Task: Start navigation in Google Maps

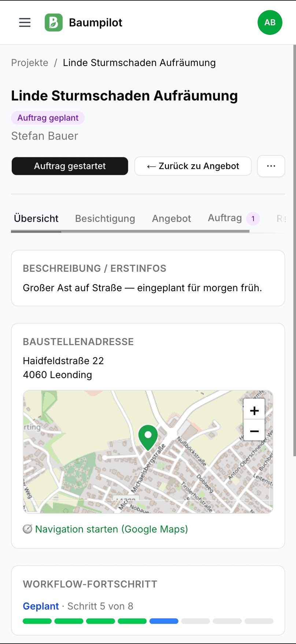Action: pos(111,529)
